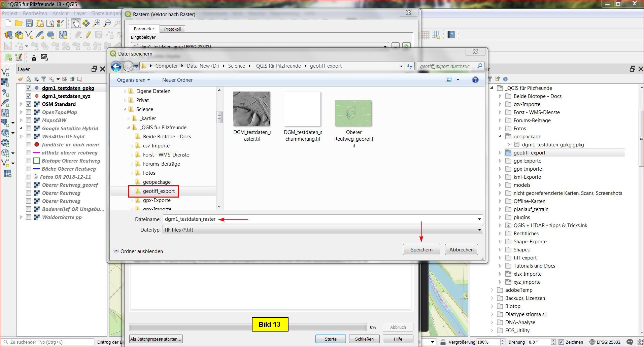Toggle the OSM Standard layer visibility
The width and height of the screenshot is (644, 347).
(x=29, y=104)
